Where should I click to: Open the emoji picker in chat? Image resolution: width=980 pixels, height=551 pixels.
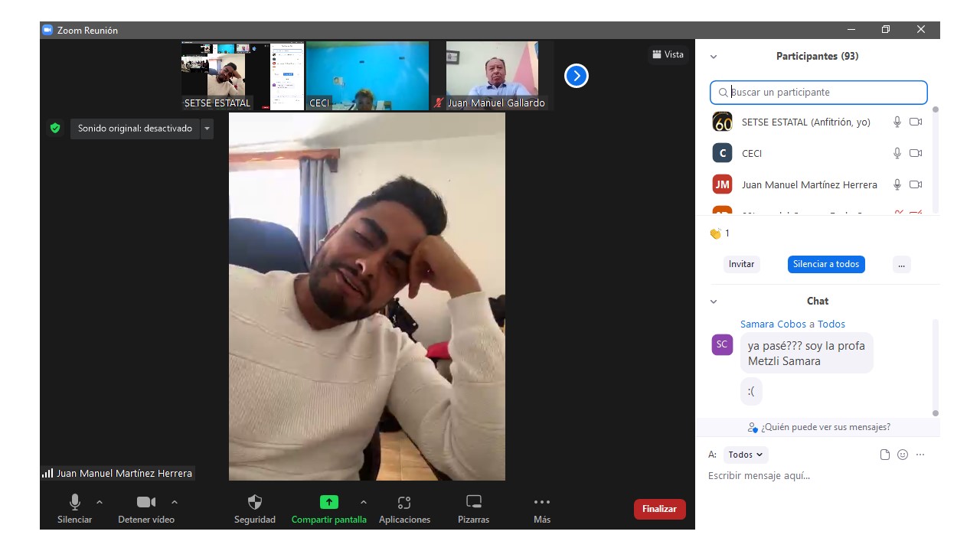pyautogui.click(x=903, y=455)
